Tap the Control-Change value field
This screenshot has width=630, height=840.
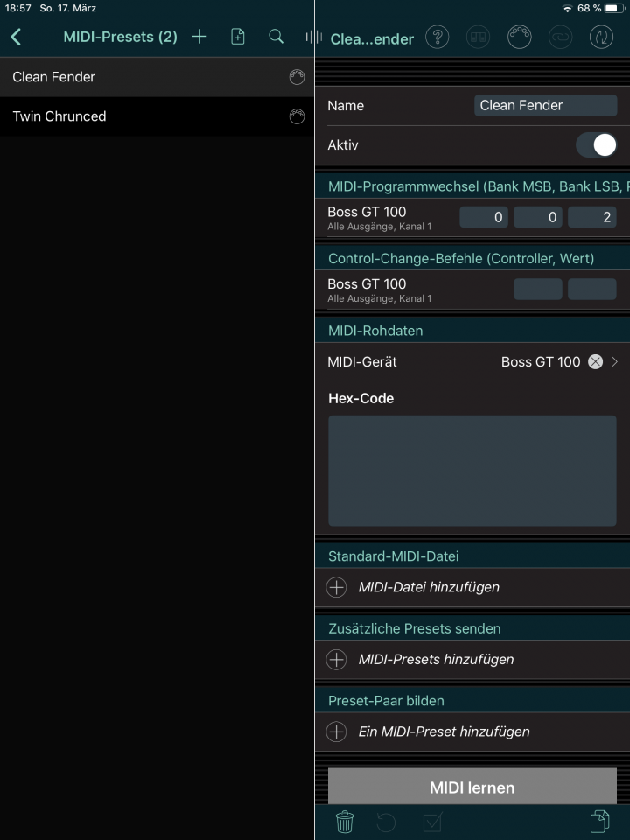[592, 290]
